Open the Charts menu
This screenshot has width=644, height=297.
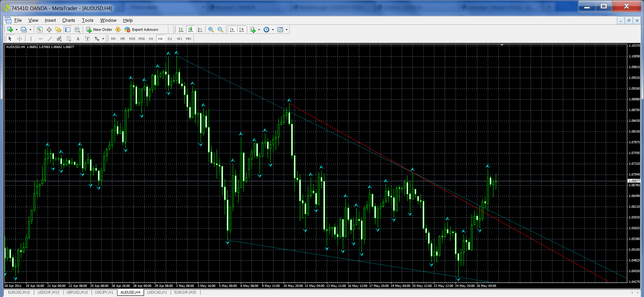click(68, 20)
